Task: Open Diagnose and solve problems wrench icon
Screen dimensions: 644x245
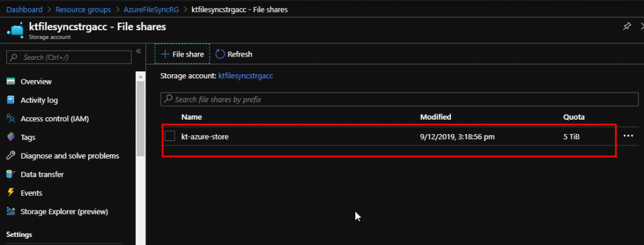Action: click(x=11, y=156)
